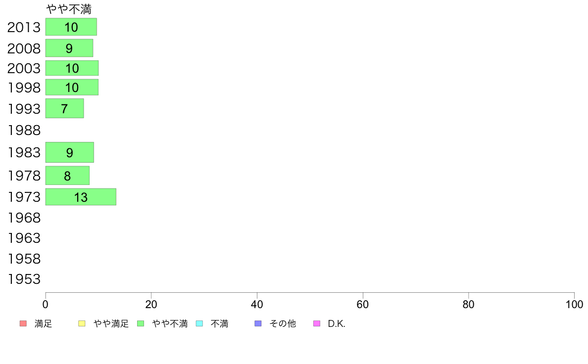Click the 1988 year label

coord(24,131)
